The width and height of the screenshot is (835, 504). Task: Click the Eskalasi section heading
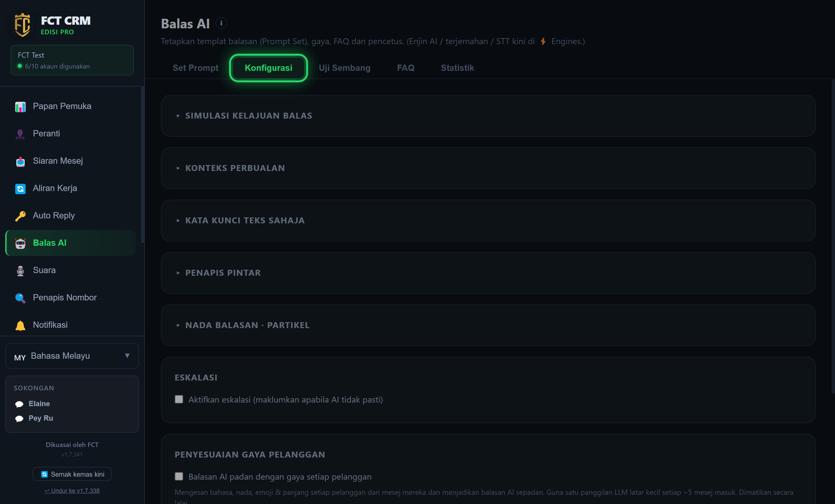[196, 378]
